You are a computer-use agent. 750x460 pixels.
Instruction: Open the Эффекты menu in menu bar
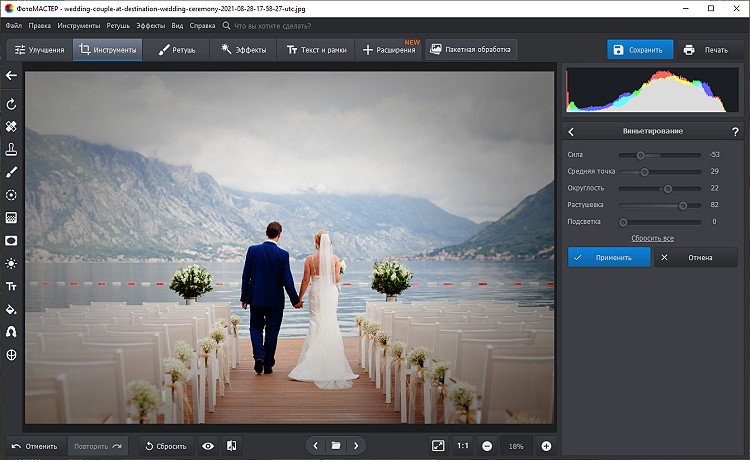point(150,23)
